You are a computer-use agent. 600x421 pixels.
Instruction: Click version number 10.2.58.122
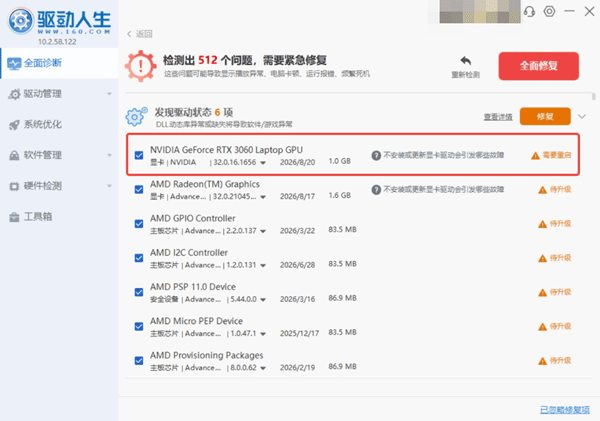point(57,42)
